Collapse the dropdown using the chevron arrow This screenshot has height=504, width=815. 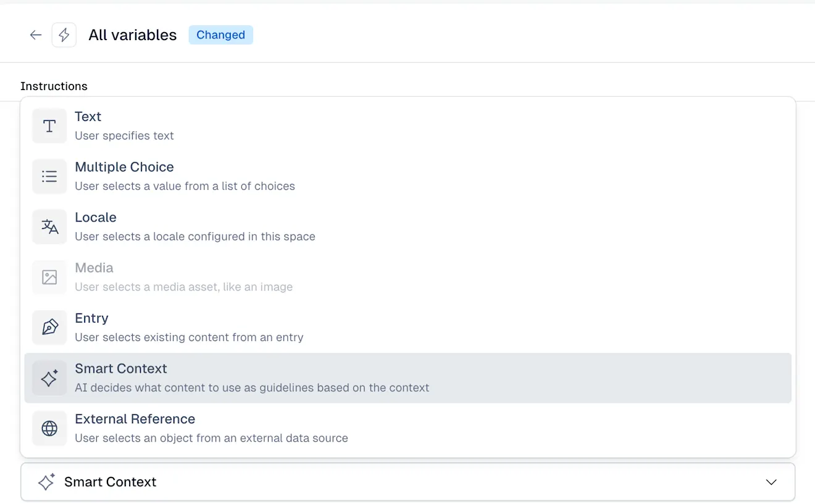click(x=771, y=482)
